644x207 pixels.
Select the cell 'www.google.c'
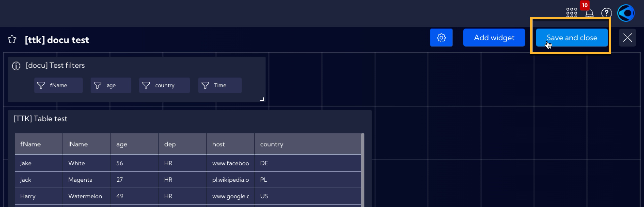(231, 196)
